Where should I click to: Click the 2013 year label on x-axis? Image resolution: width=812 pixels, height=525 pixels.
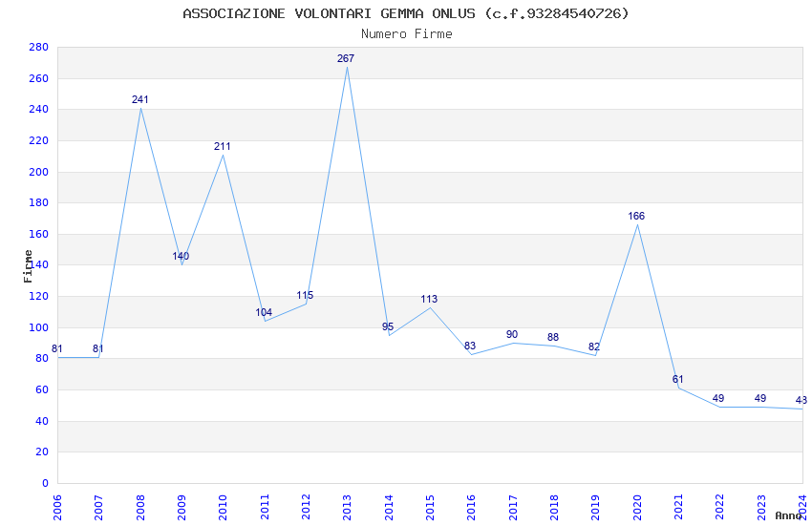click(347, 508)
